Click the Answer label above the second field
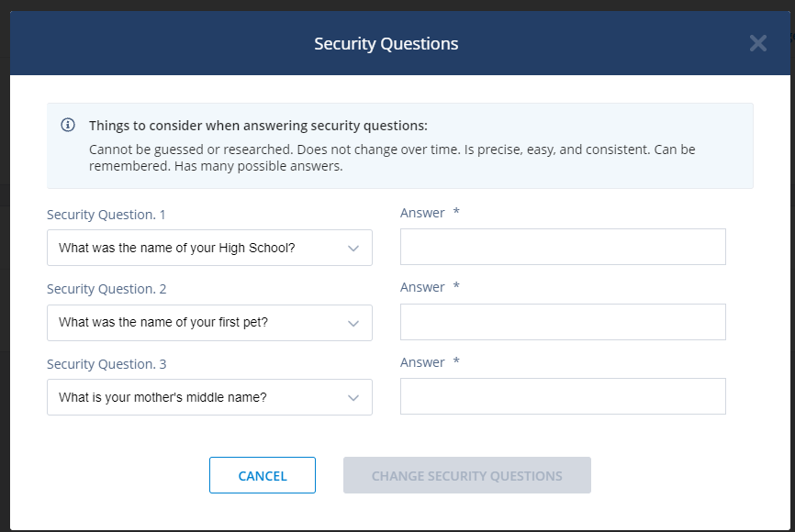This screenshot has width=795, height=532. click(x=421, y=286)
